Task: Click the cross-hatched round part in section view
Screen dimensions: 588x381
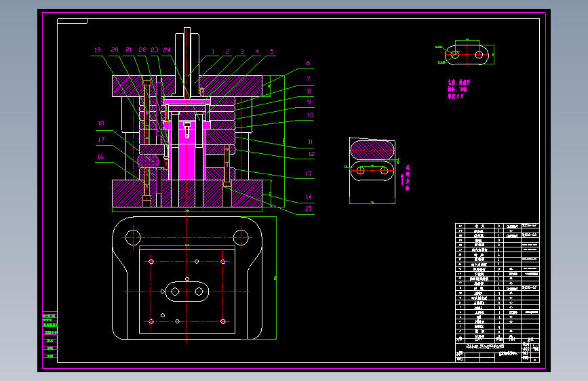Action: (148, 161)
